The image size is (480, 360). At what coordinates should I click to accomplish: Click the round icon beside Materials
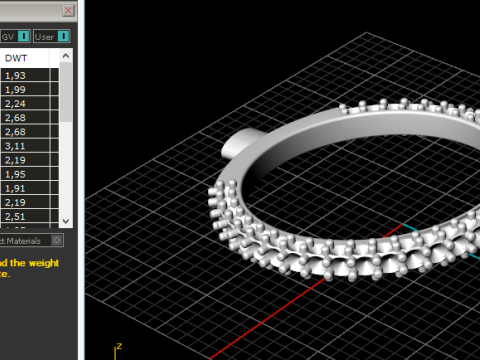point(57,240)
